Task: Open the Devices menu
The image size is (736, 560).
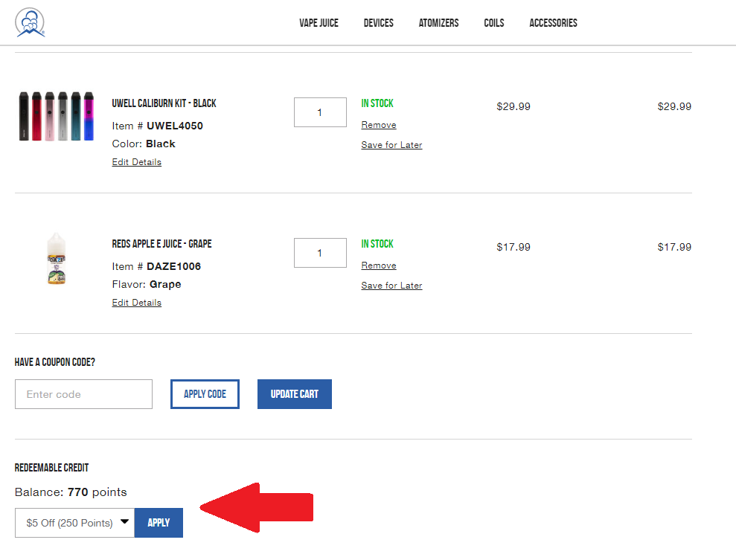Action: pos(378,23)
